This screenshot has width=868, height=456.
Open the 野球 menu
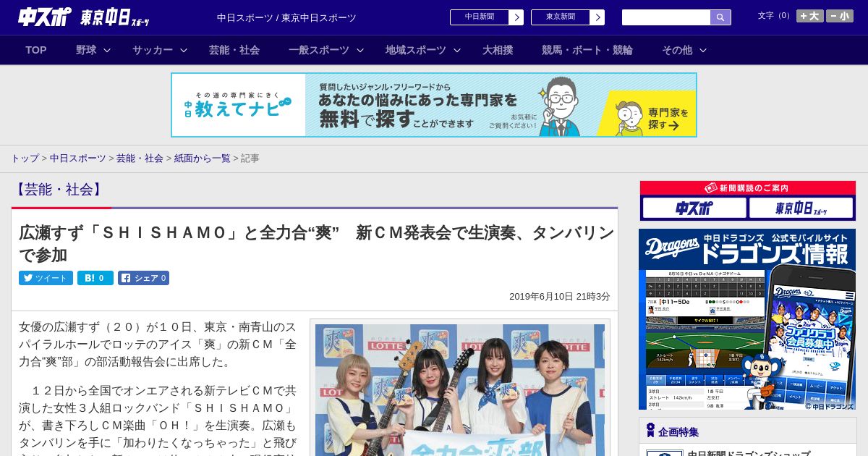point(86,50)
